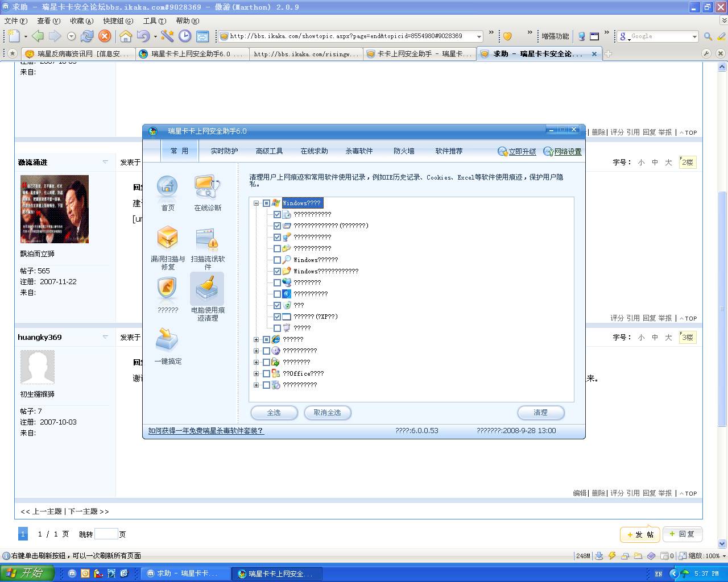
Task: Check the ??Office???? group checkbox
Action: click(x=266, y=373)
